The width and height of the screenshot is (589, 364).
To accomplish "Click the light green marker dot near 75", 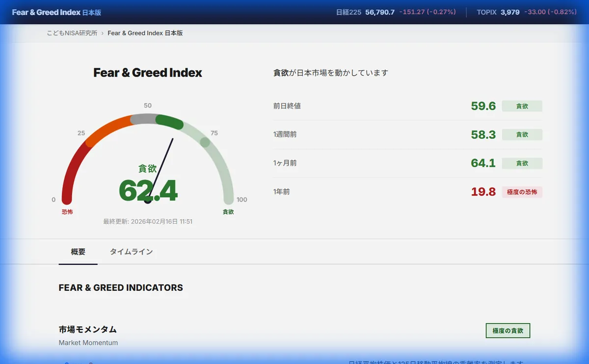I will point(205,142).
